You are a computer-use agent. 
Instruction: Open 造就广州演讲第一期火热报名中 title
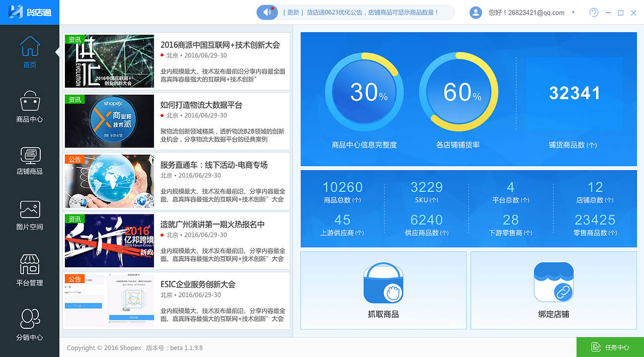click(212, 225)
